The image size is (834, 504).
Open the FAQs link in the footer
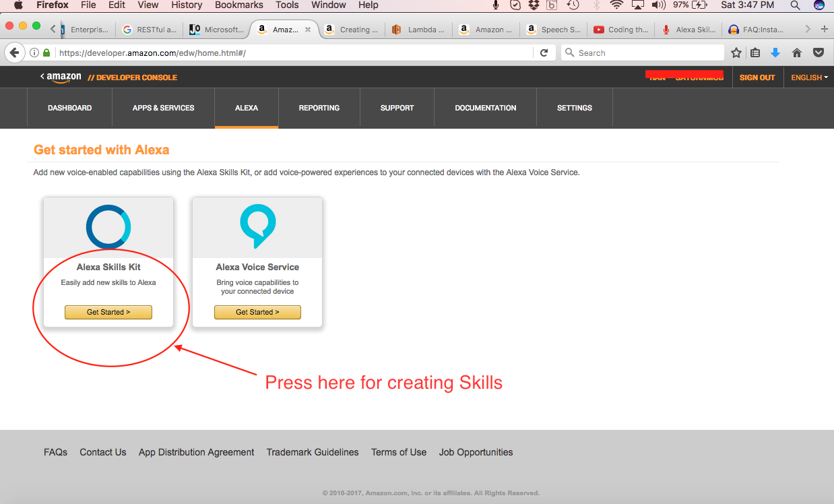(55, 452)
